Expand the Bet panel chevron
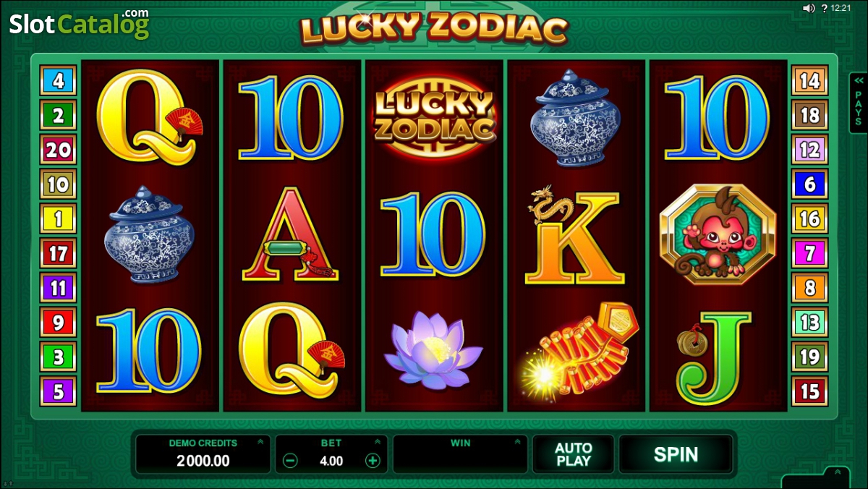 point(377,442)
